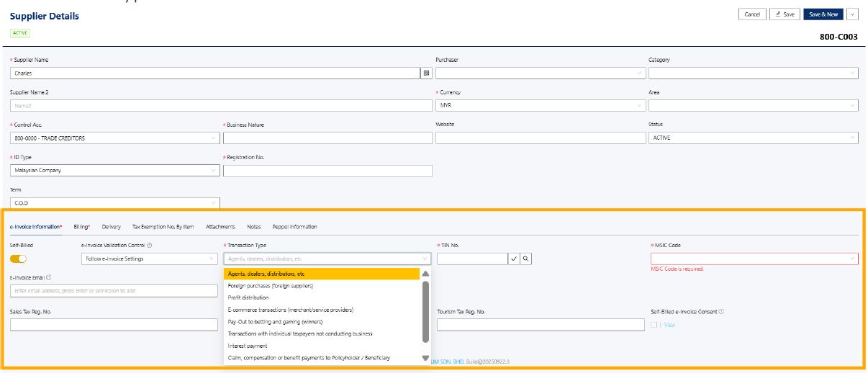868x373 pixels.
Task: Select Foreign purchases (foreign suppliers) option
Action: (x=271, y=286)
